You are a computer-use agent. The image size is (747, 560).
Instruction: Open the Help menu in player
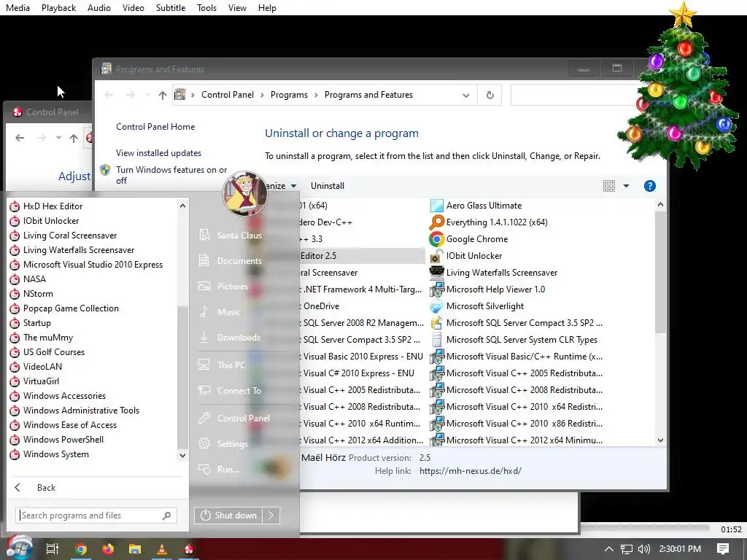pos(267,7)
